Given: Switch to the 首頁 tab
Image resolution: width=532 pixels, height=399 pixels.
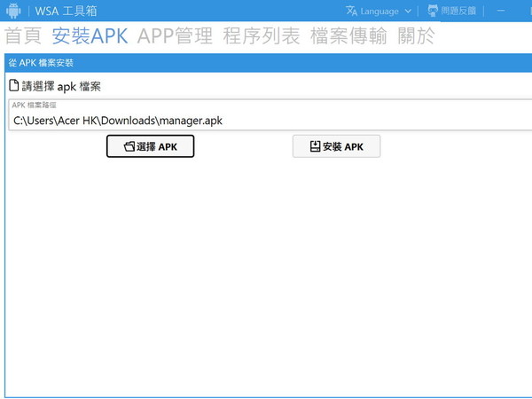Looking at the screenshot, I should pos(23,35).
